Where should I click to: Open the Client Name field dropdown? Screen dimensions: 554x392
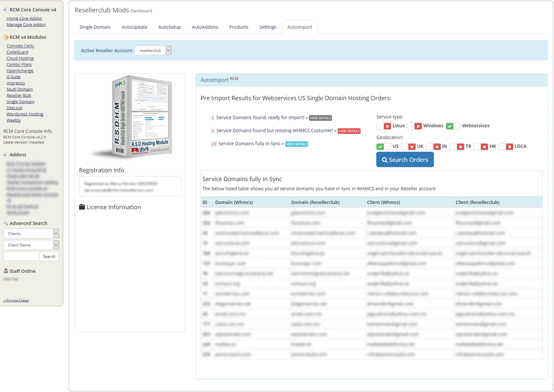pyautogui.click(x=31, y=245)
